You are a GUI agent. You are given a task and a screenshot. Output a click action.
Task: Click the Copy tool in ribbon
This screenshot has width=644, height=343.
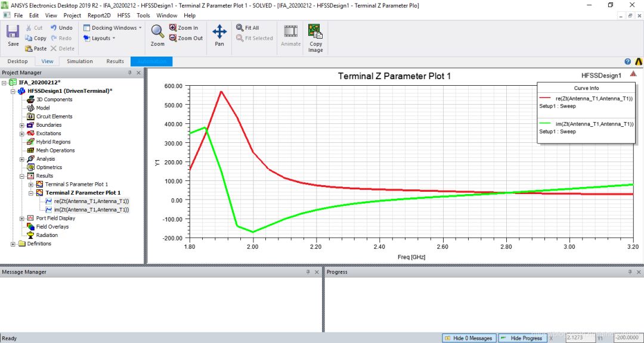tap(36, 38)
